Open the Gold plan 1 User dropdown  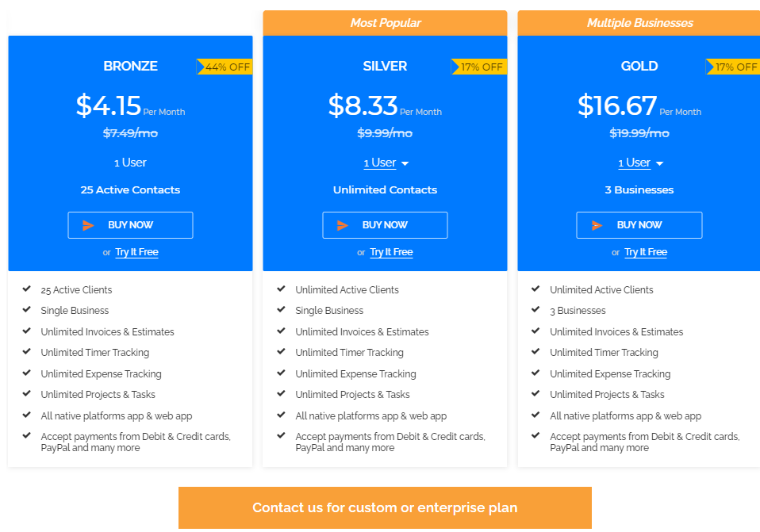[x=640, y=163]
